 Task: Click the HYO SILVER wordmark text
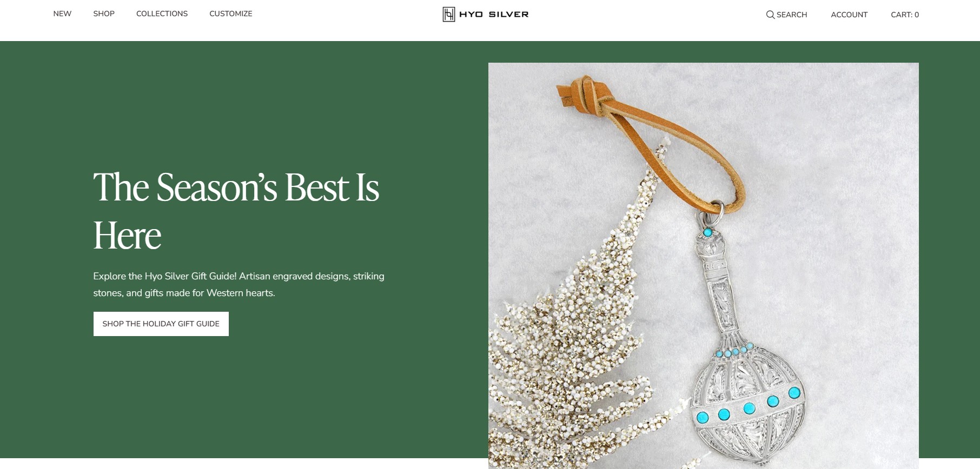click(x=494, y=15)
